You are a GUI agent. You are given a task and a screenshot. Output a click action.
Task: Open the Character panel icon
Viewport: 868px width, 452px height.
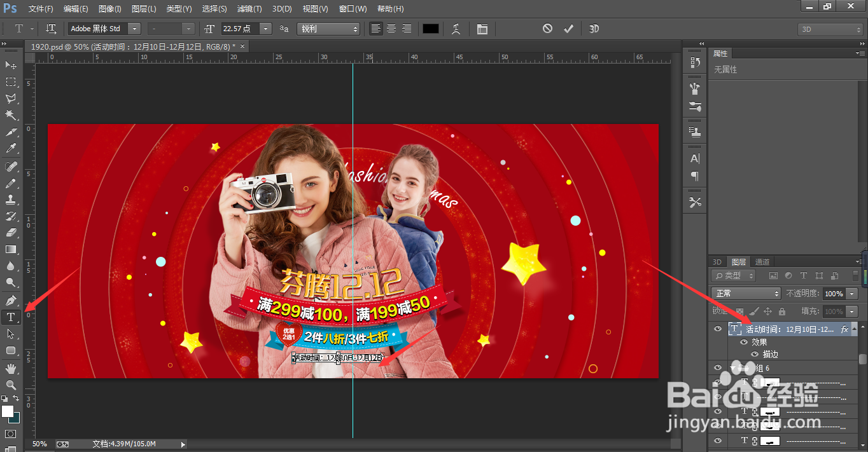pyautogui.click(x=695, y=158)
